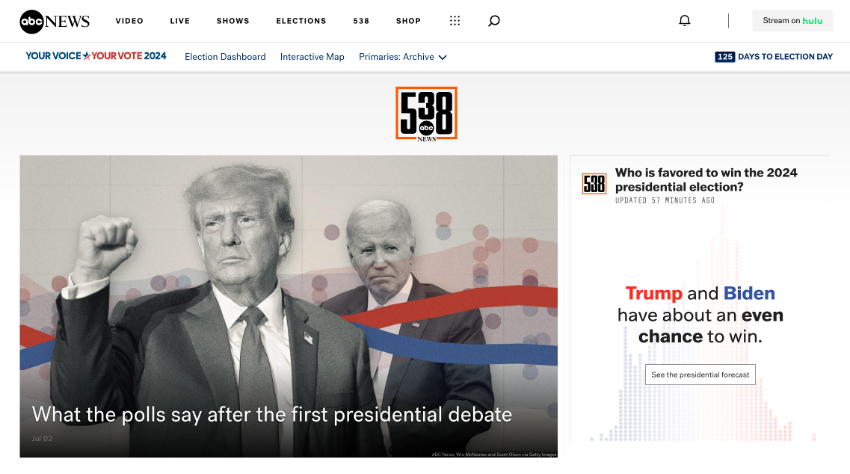Click the ABC News logo

[x=54, y=21]
